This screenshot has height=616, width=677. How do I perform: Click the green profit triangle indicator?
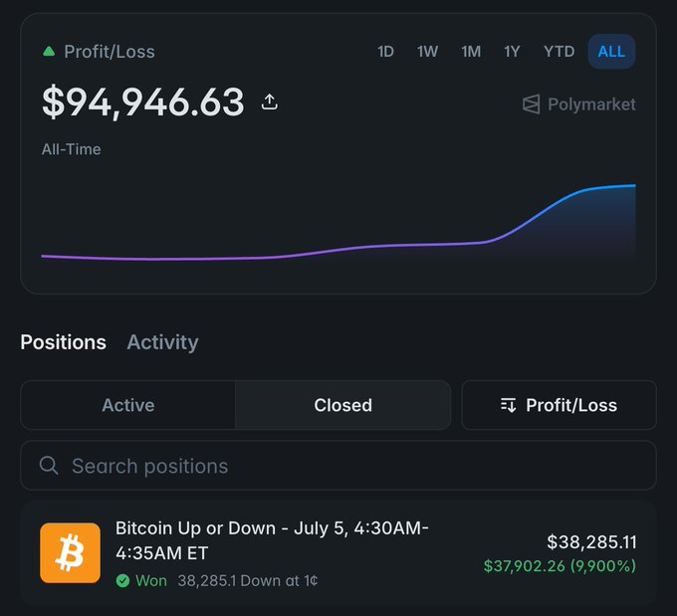[49, 52]
